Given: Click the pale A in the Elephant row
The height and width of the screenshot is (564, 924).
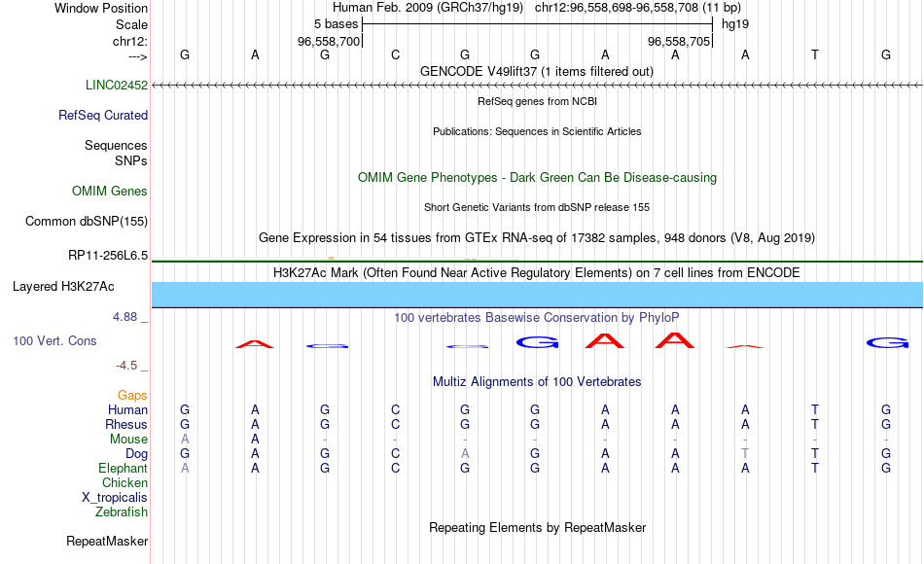Looking at the screenshot, I should point(185,468).
